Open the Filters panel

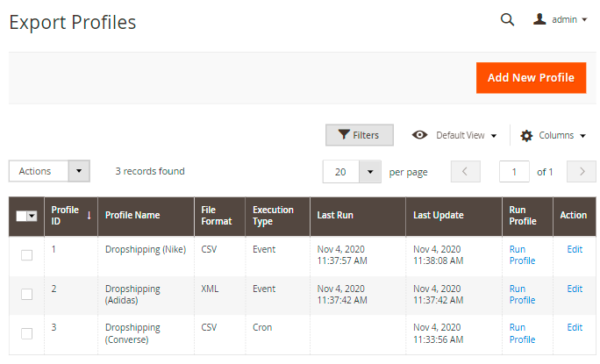(359, 135)
